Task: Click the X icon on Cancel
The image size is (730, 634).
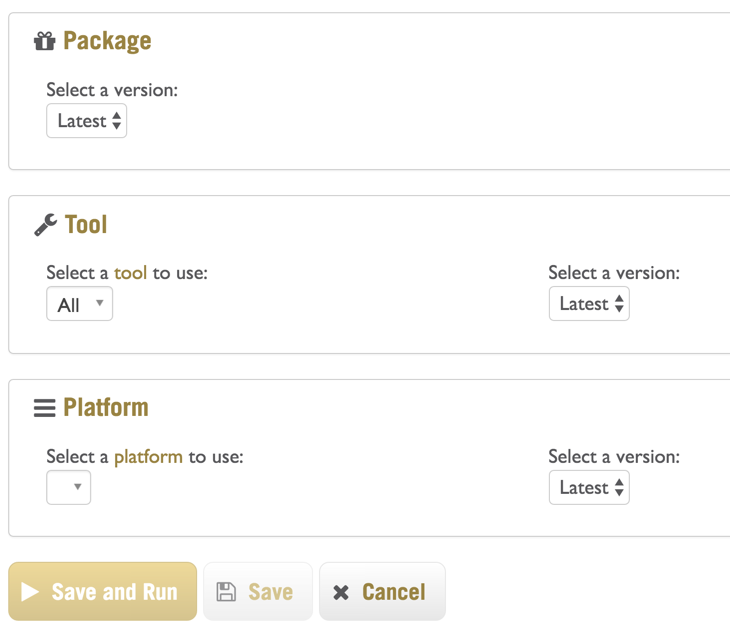Action: 341,592
